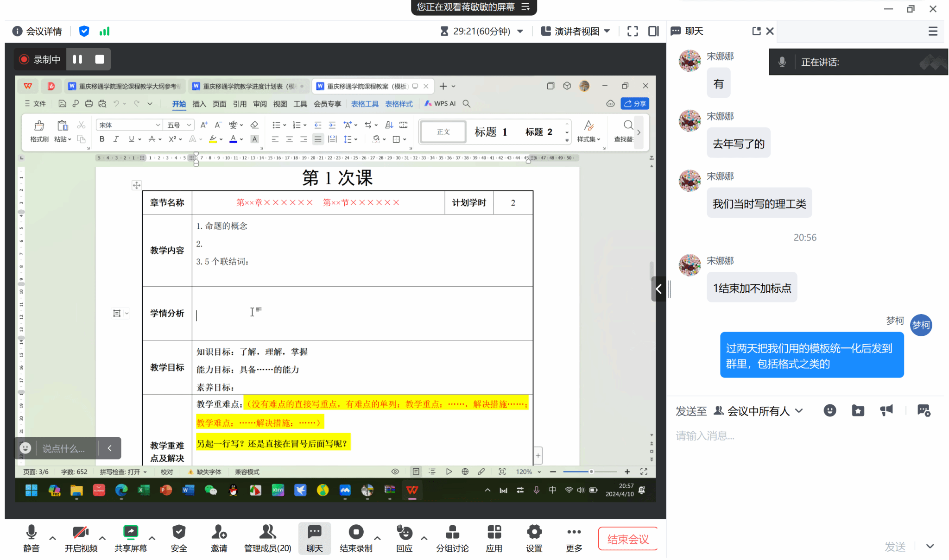Open meeting 设置 gear icon
Image resolution: width=949 pixels, height=560 pixels.
tap(534, 538)
